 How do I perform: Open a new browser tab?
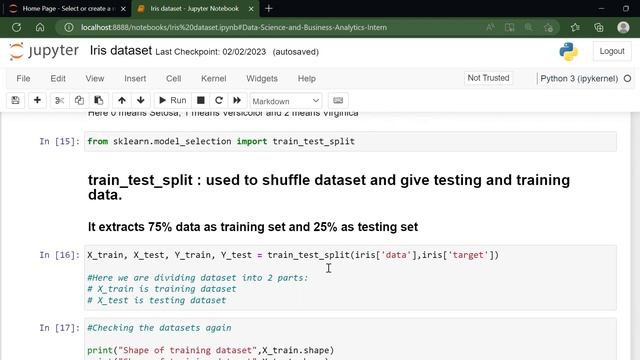pyautogui.click(x=269, y=9)
